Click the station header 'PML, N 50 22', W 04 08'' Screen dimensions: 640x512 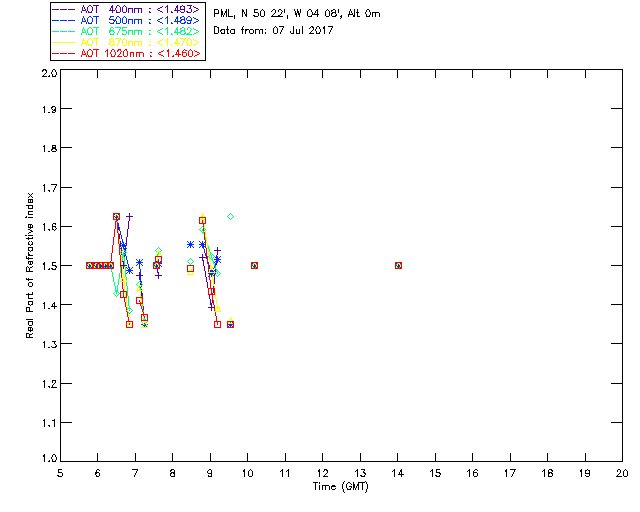click(279, 14)
